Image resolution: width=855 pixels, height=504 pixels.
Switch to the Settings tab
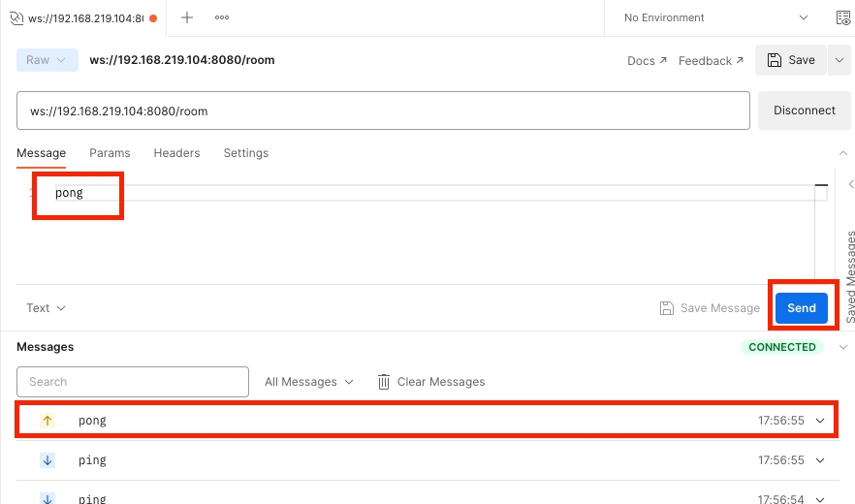[x=246, y=153]
